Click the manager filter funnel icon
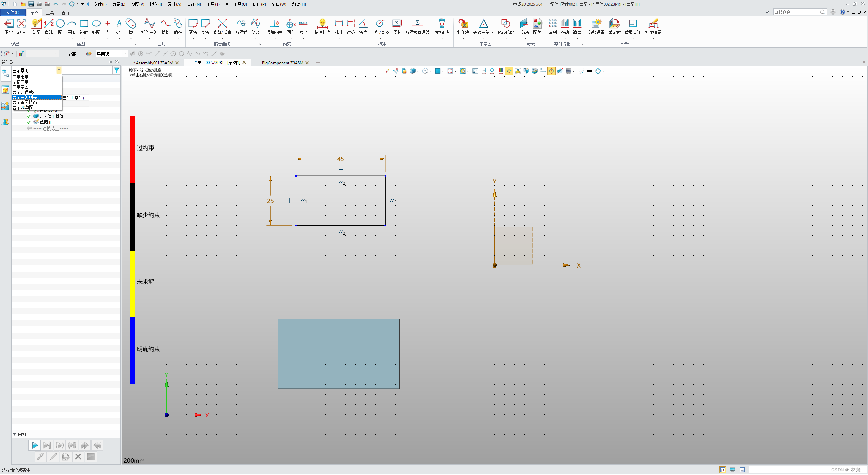 117,70
